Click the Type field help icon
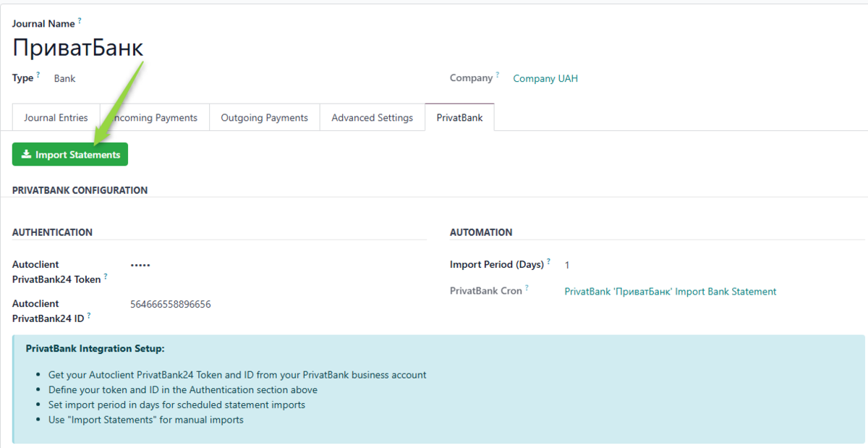The height and width of the screenshot is (448, 868). (38, 75)
